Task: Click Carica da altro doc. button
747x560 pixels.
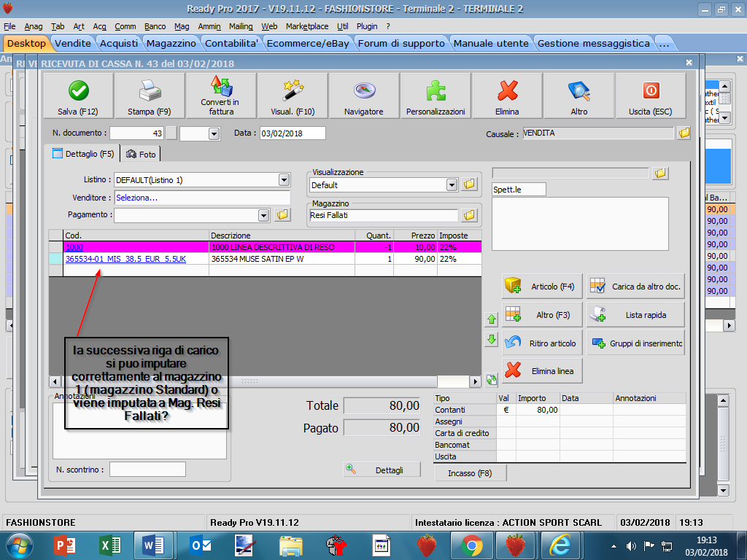Action: (635, 286)
